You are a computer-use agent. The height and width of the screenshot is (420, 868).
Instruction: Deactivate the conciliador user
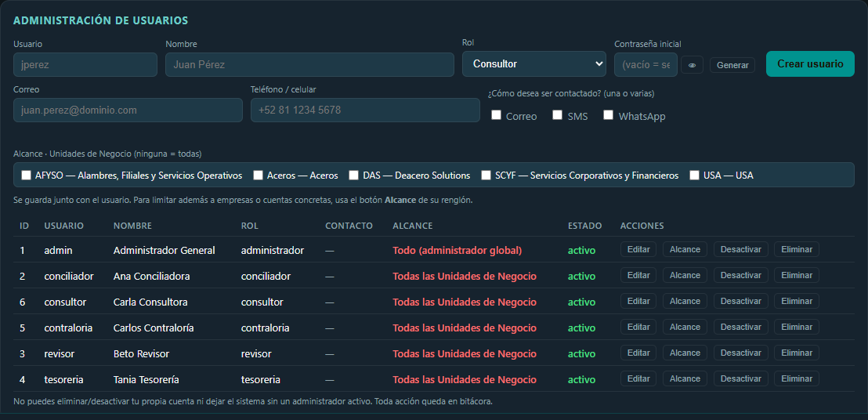740,275
